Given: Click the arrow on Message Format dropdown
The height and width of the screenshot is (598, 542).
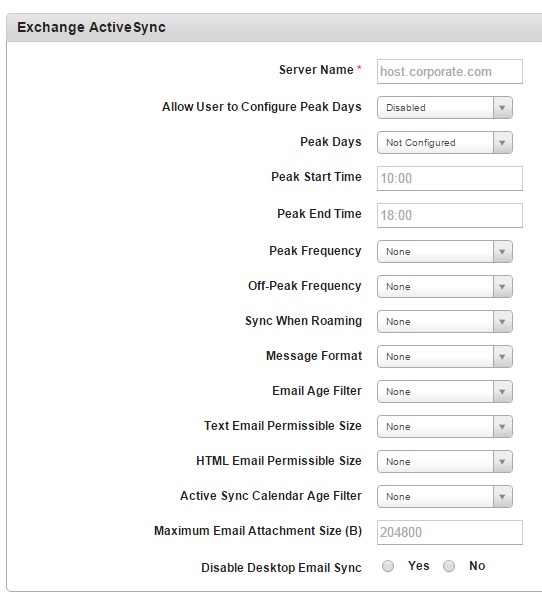Looking at the screenshot, I should [x=502, y=357].
